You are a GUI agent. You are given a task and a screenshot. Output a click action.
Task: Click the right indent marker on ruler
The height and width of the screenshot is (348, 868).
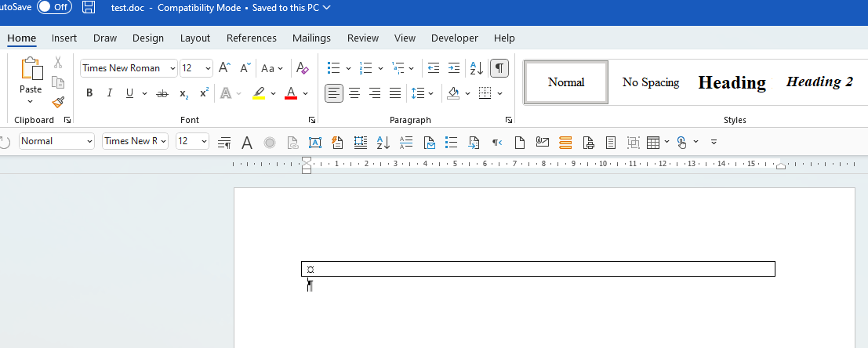(x=780, y=165)
